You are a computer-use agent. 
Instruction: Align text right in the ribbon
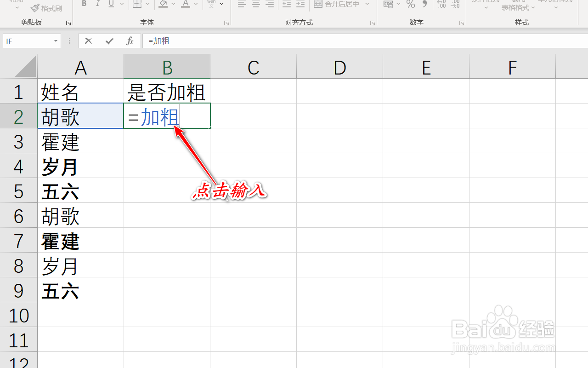pos(270,4)
